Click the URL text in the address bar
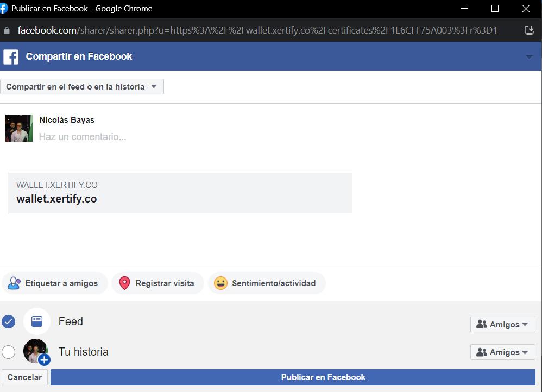Viewport: 542px width, 392px height. point(257,30)
